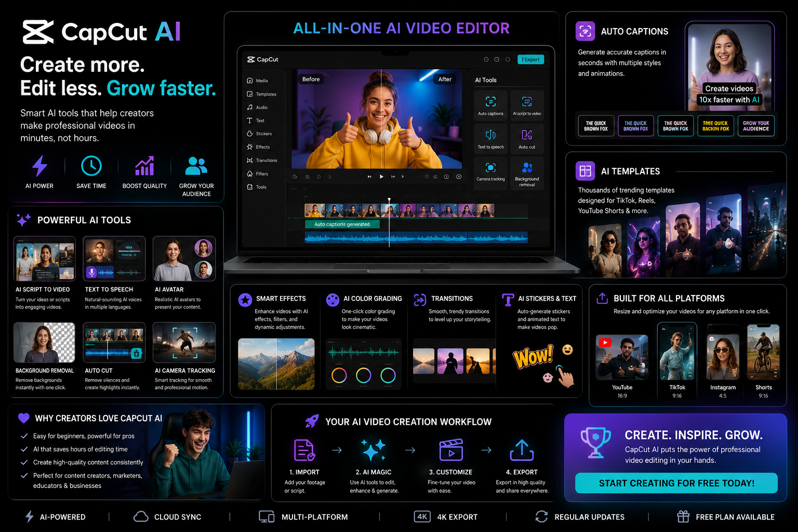
Task: Select the Auto cut AI tool
Action: click(527, 138)
